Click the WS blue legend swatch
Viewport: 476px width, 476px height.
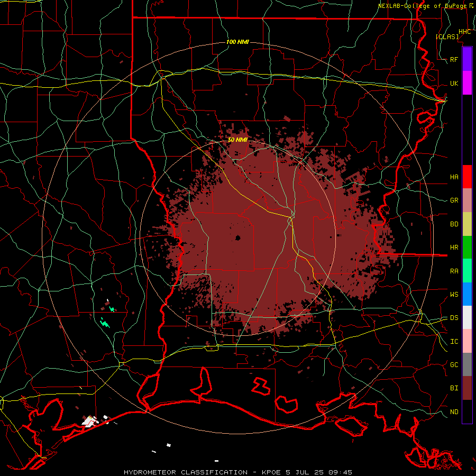467,294
